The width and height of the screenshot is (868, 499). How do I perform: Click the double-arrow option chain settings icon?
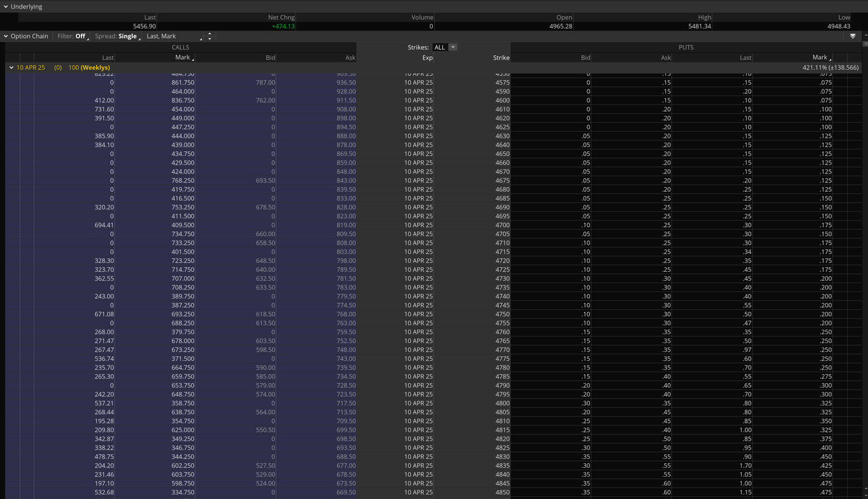[852, 35]
